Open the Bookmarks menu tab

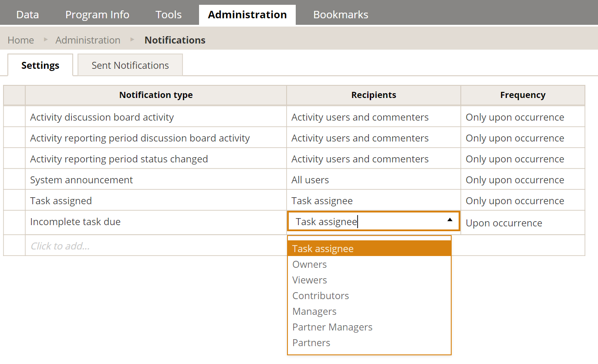point(341,15)
